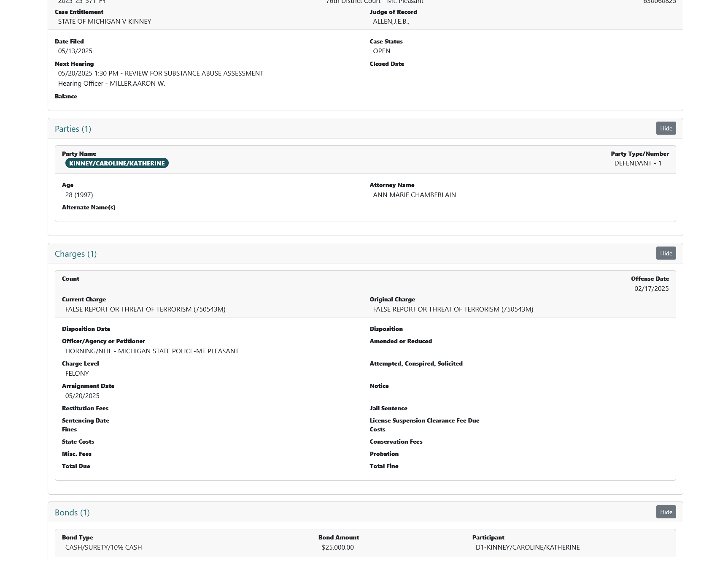728x561 pixels.
Task: Click the Closed Date label
Action: pos(387,64)
